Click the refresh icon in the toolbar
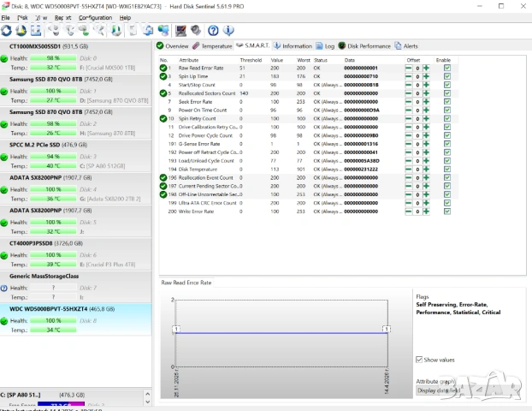 pos(8,31)
